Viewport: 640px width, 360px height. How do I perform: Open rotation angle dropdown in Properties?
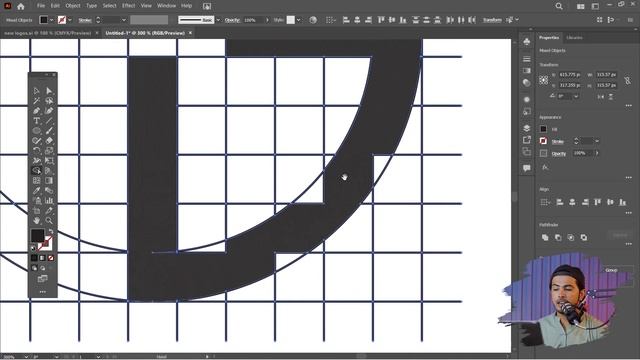pyautogui.click(x=576, y=96)
